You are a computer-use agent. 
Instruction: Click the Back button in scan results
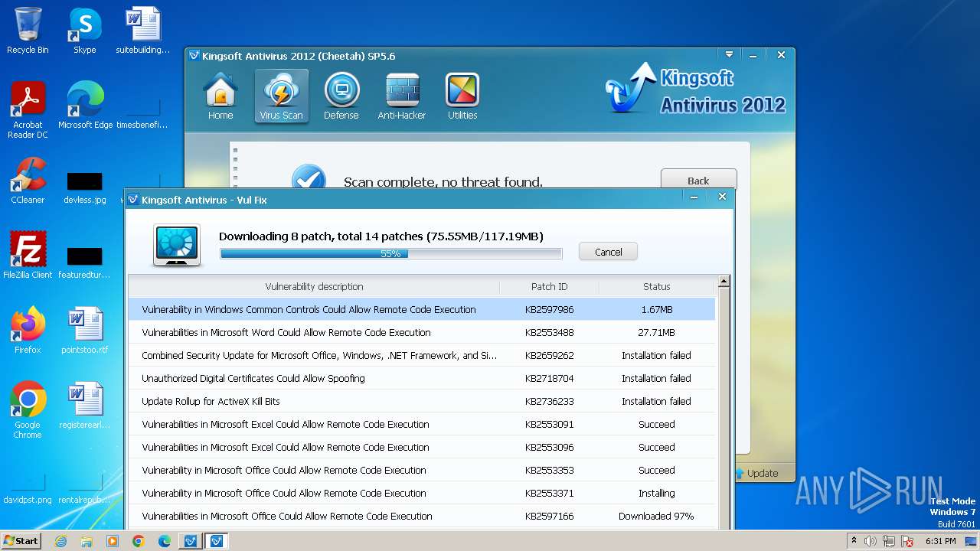pos(698,181)
